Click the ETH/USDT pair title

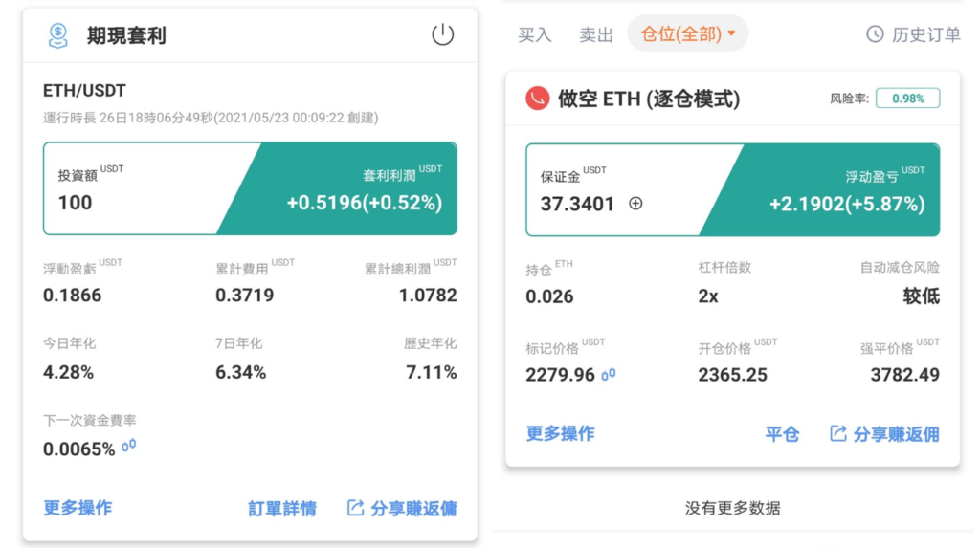click(84, 91)
